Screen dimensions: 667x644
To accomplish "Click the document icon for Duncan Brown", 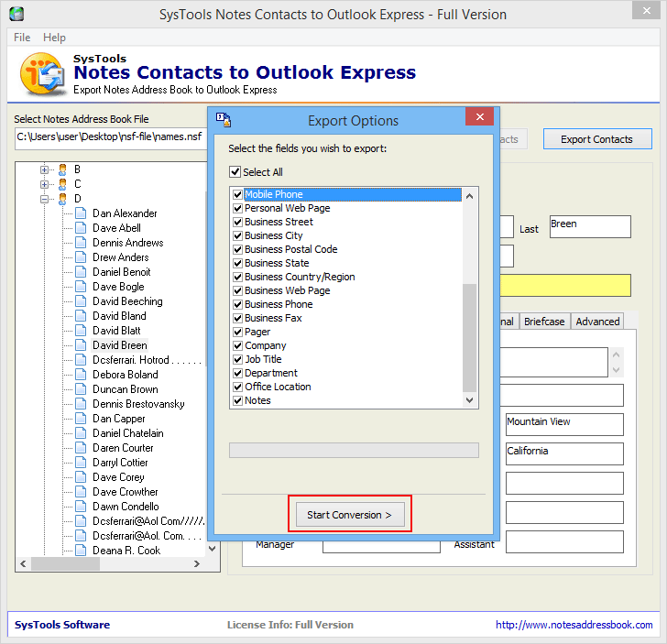I will pos(81,389).
